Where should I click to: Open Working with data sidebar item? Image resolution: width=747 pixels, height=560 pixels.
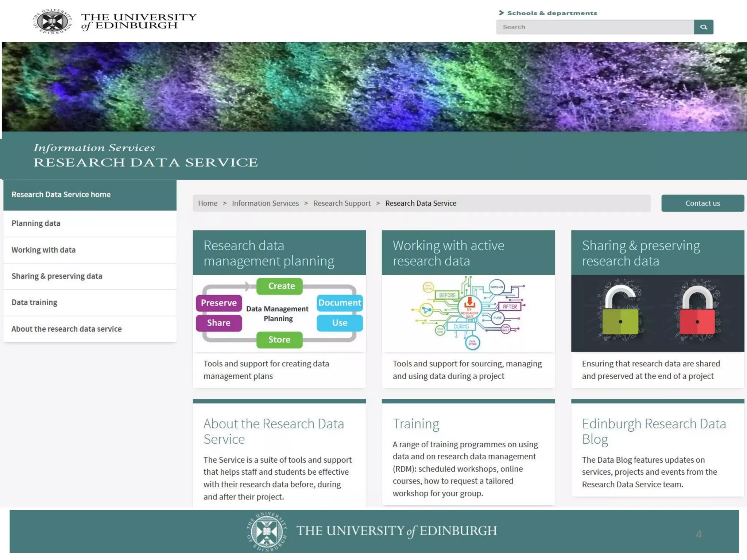pyautogui.click(x=43, y=250)
